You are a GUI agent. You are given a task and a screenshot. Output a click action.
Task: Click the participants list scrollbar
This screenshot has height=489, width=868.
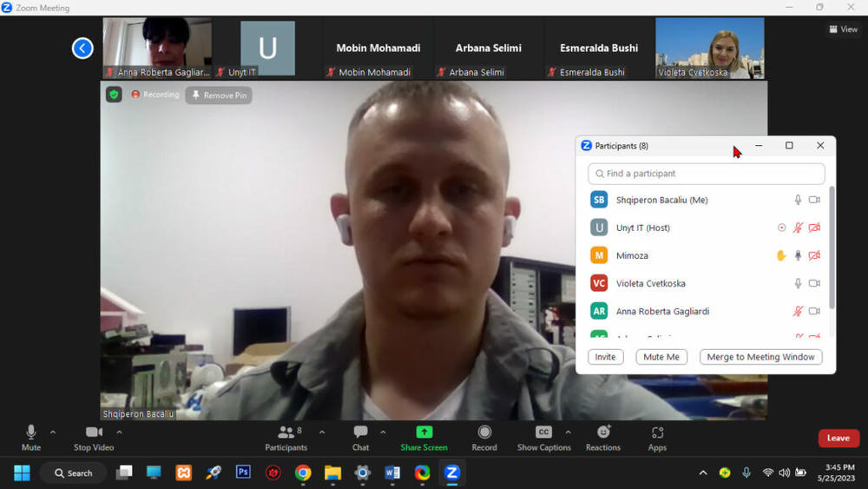pyautogui.click(x=832, y=248)
